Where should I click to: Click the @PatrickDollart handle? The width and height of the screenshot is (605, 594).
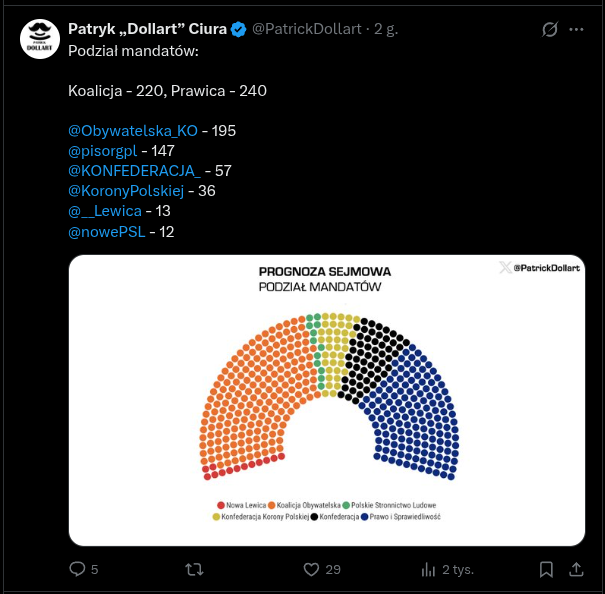point(306,30)
